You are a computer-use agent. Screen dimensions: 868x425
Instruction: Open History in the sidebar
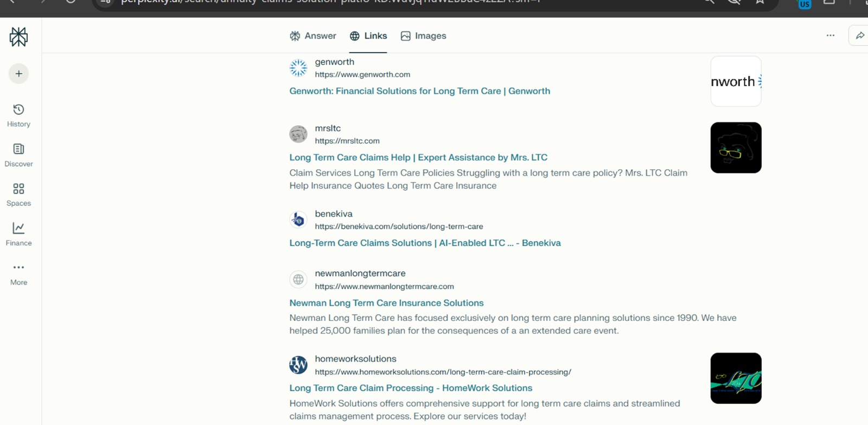pos(18,115)
